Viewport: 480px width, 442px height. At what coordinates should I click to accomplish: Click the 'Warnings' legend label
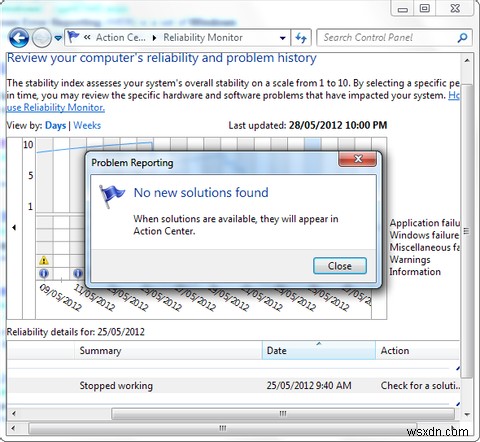coord(410,259)
